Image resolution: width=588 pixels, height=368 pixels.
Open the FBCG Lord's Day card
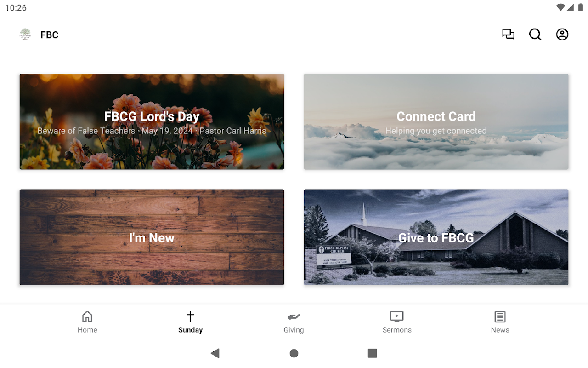152,121
